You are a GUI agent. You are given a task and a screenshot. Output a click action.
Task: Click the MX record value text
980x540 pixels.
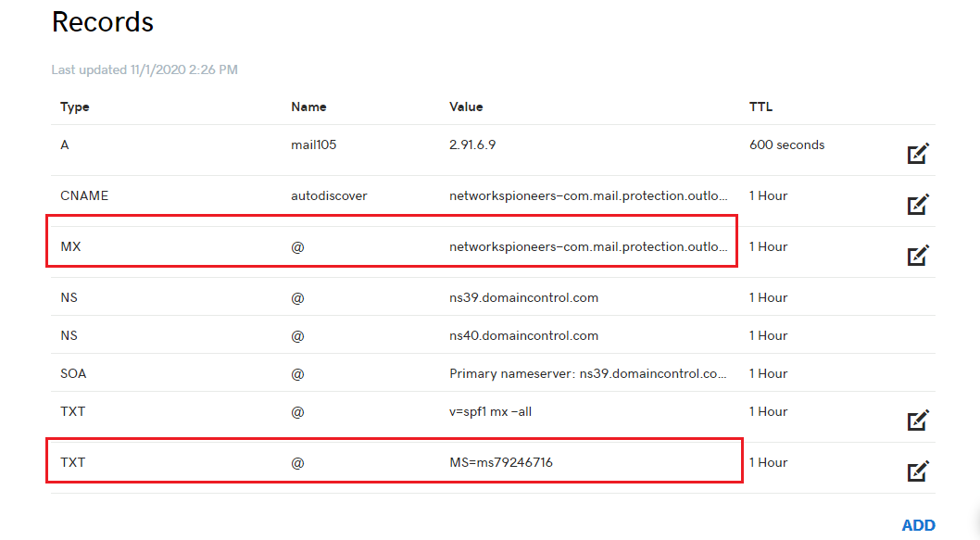coord(588,247)
